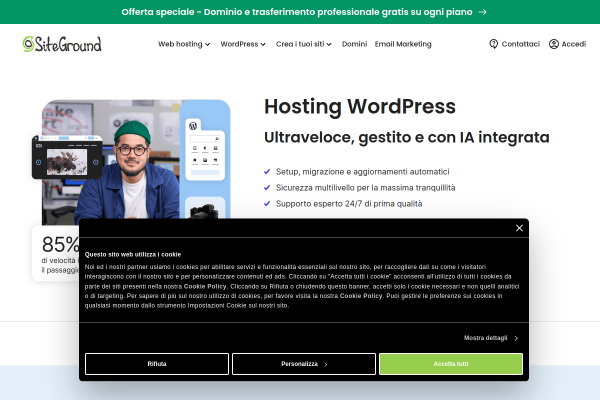The width and height of the screenshot is (600, 400).
Task: Click the 'Sicurezza multilivello per la massima tranquillità' text
Action: [365, 188]
